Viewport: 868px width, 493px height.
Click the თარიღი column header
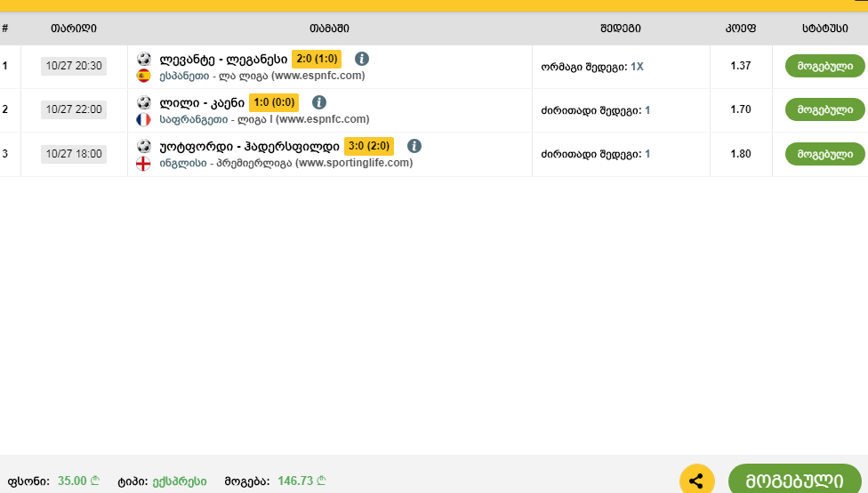click(x=74, y=28)
